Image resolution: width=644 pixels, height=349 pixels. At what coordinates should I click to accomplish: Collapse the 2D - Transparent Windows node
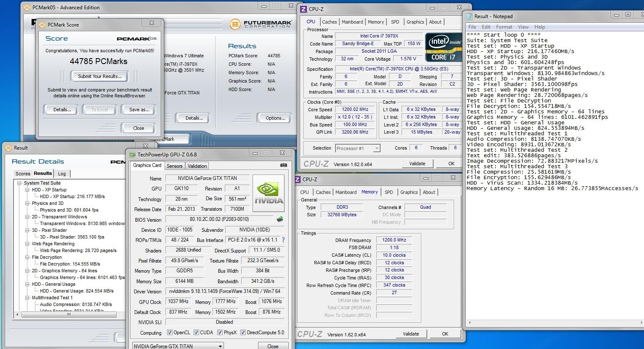pyautogui.click(x=27, y=217)
